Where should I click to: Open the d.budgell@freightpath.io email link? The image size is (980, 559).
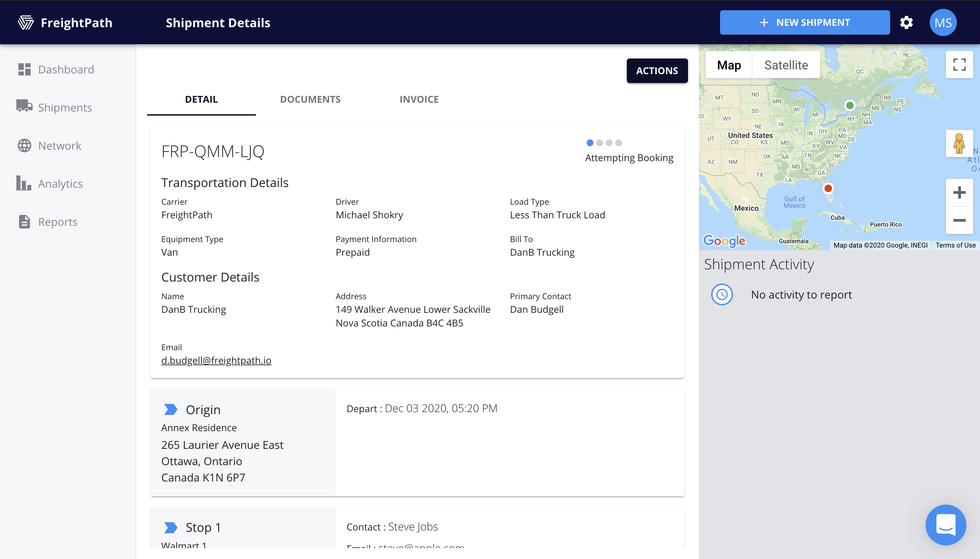tap(216, 360)
